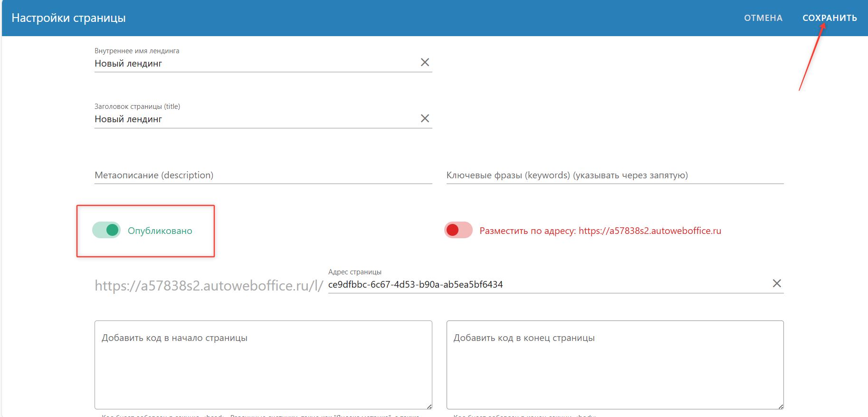This screenshot has width=868, height=417.
Task: Click resize handle of start-of-page code box
Action: [429, 407]
